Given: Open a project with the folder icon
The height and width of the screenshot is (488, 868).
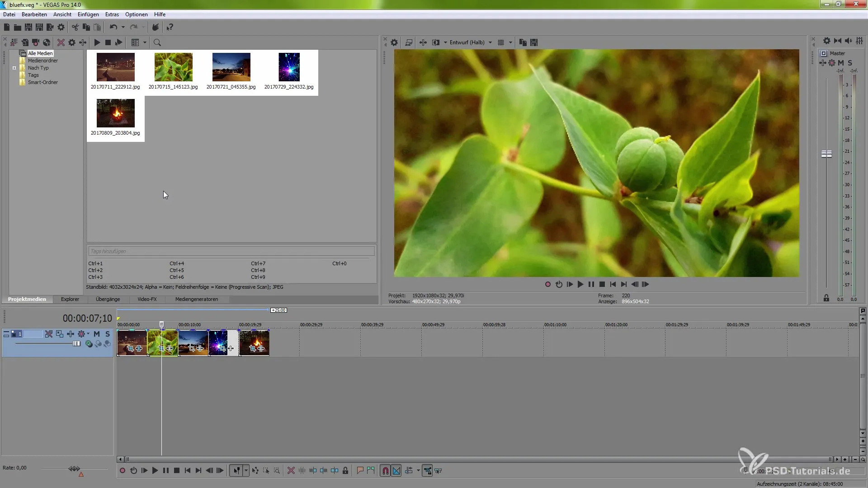Looking at the screenshot, I should click(17, 27).
